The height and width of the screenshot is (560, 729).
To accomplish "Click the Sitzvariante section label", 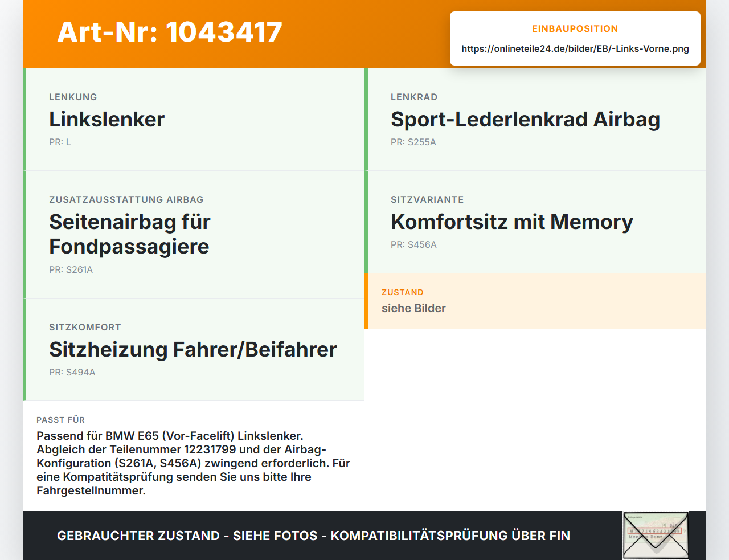I will pyautogui.click(x=427, y=199).
